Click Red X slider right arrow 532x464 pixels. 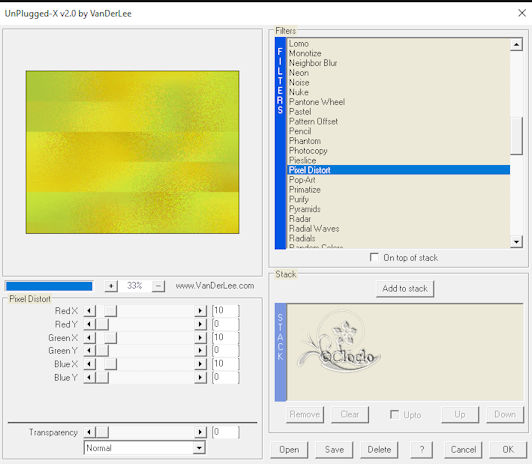tap(200, 310)
